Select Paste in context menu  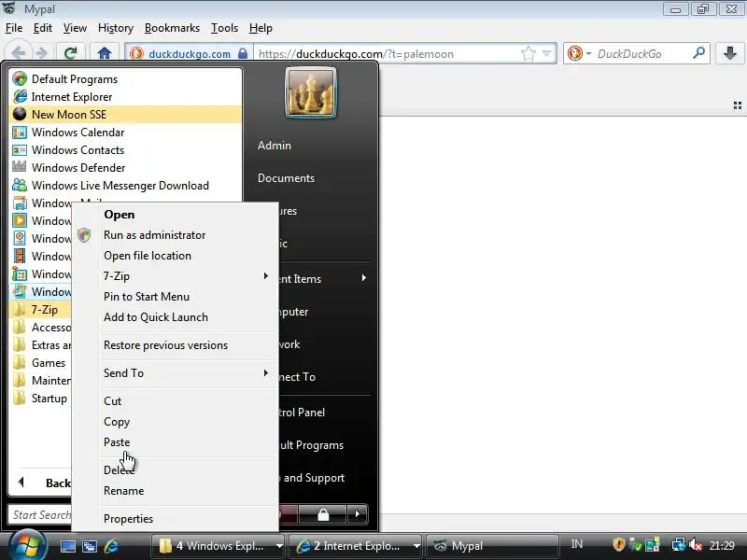click(189, 442)
